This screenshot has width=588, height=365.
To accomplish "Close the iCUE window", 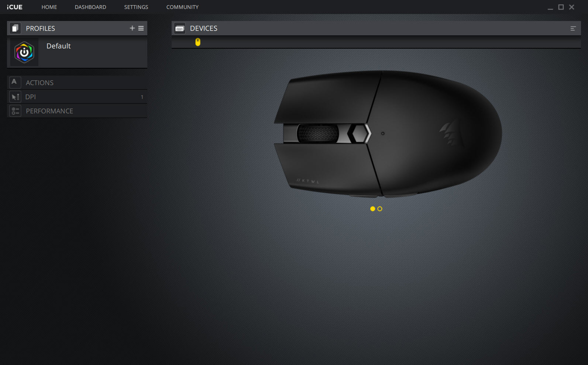I will pos(572,7).
